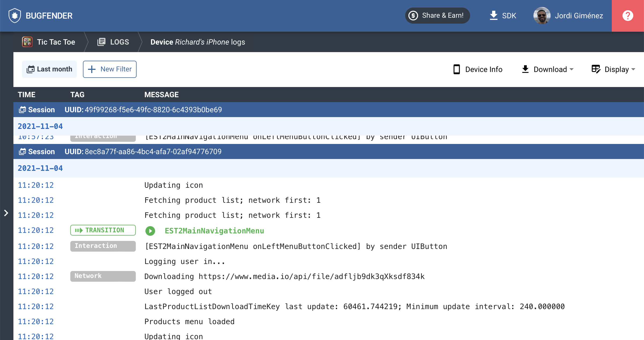Open the Display options dropdown
This screenshot has height=340, width=644.
613,69
